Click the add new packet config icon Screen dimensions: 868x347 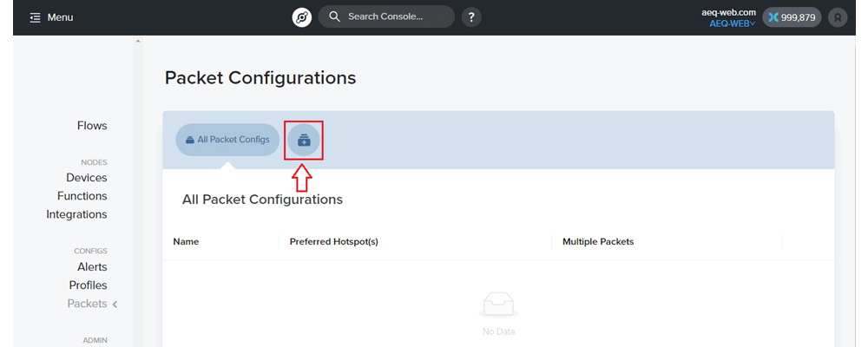click(304, 140)
